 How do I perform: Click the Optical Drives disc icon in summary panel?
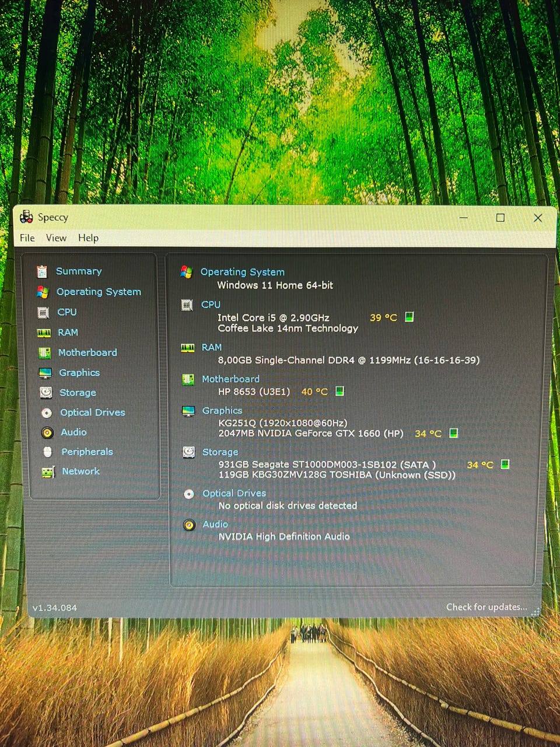[x=189, y=494]
